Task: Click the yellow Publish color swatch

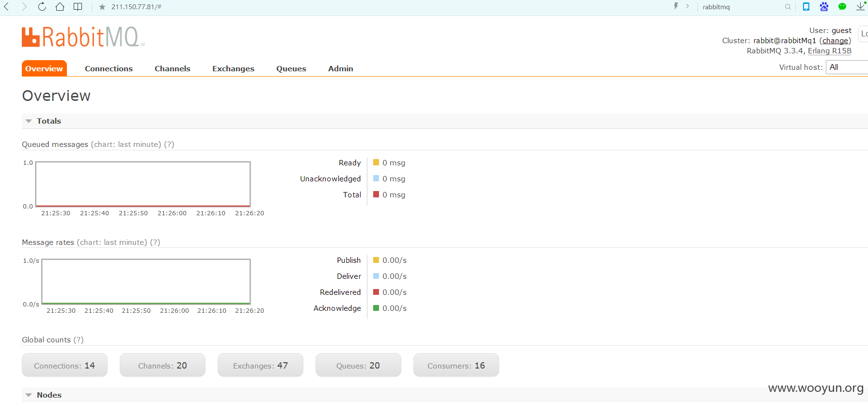Action: click(x=376, y=260)
